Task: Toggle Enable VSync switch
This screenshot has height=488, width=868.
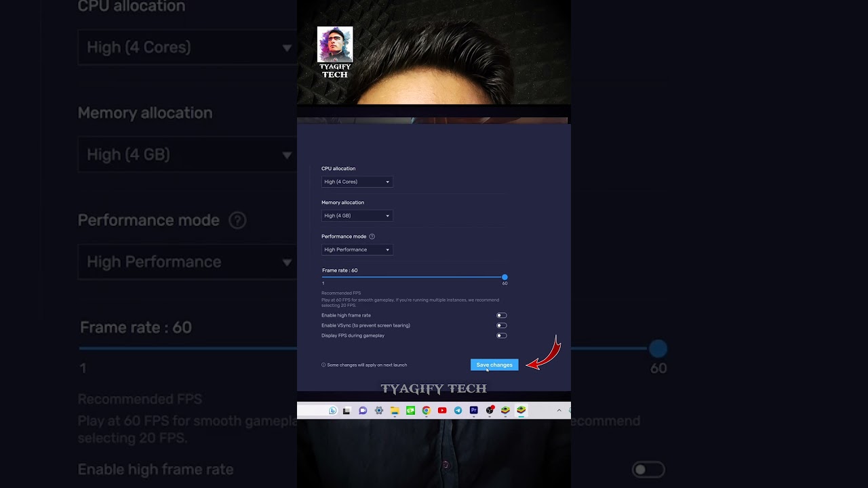Action: (x=501, y=325)
